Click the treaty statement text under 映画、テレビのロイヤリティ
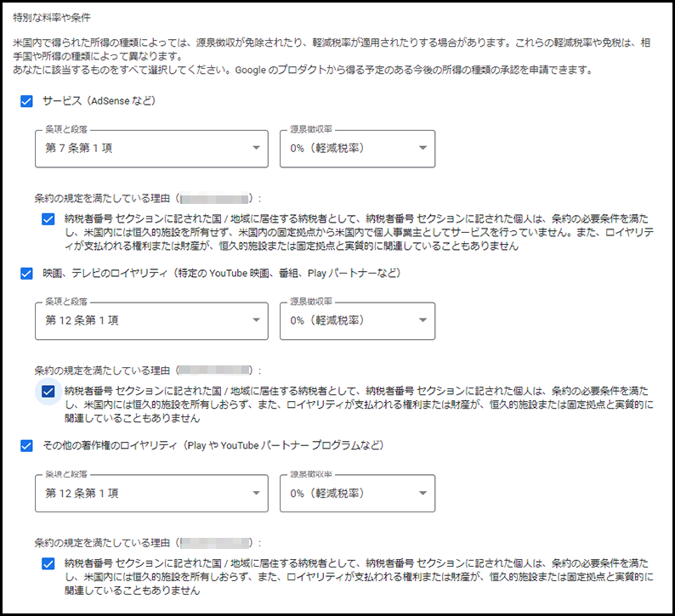The height and width of the screenshot is (616, 675). 357,404
